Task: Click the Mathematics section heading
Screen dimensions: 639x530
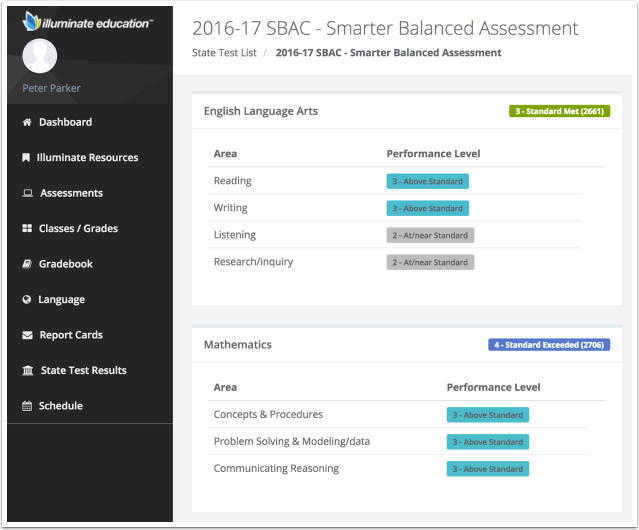Action: (x=238, y=345)
